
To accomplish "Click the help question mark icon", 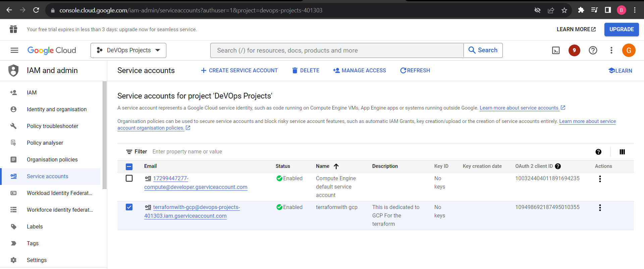I will [593, 50].
